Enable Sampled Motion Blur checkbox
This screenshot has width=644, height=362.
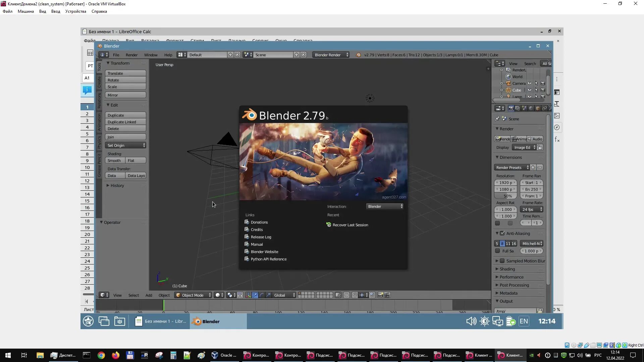(x=502, y=261)
